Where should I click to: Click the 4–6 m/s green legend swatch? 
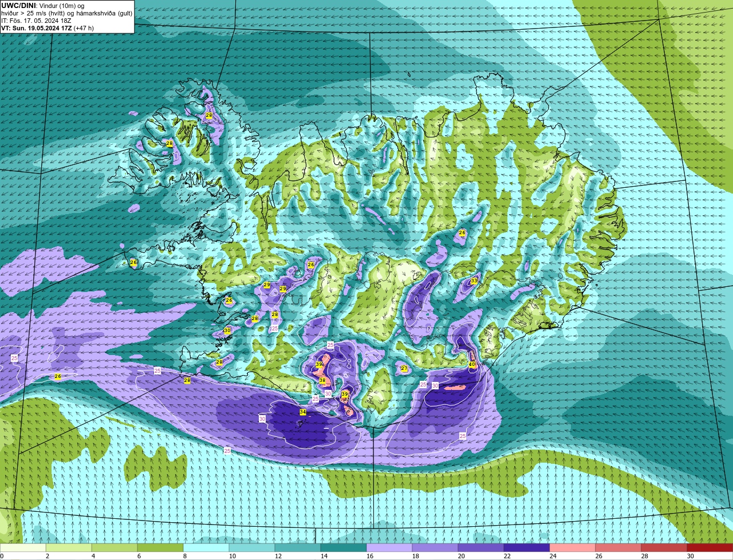pos(115,548)
